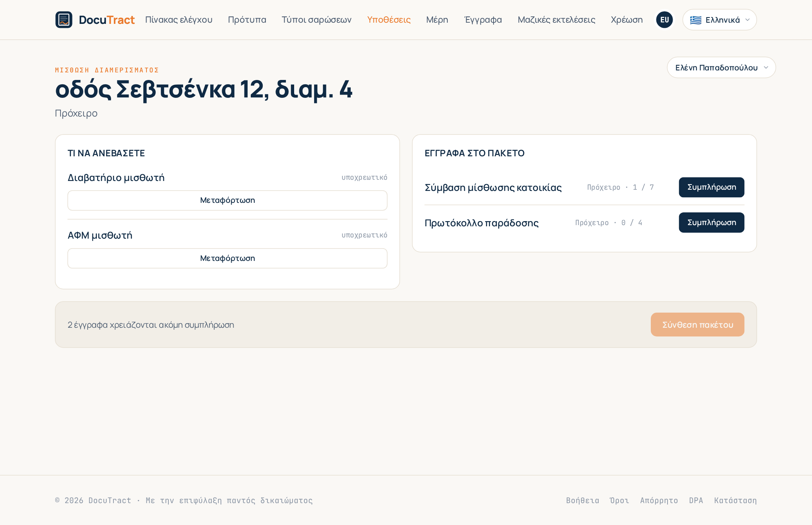Screen dimensions: 812x525
Task: Open Τύποι σαρώσεων in the navbar
Action: tap(316, 19)
